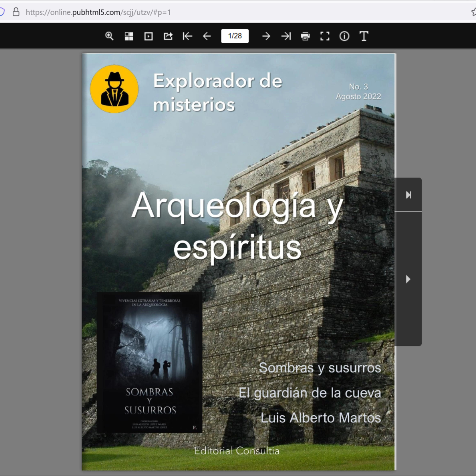Viewport: 476px width, 476px height.
Task: Go to the previous page arrow
Action: pyautogui.click(x=207, y=36)
